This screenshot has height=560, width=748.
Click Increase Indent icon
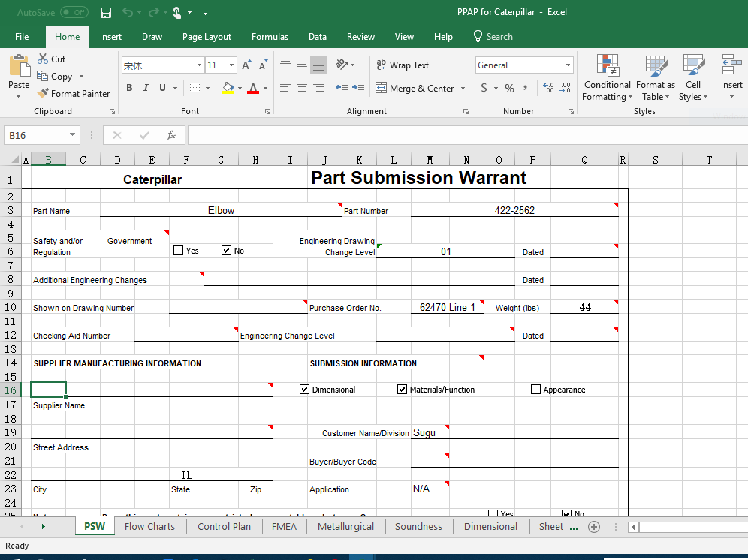pyautogui.click(x=358, y=88)
